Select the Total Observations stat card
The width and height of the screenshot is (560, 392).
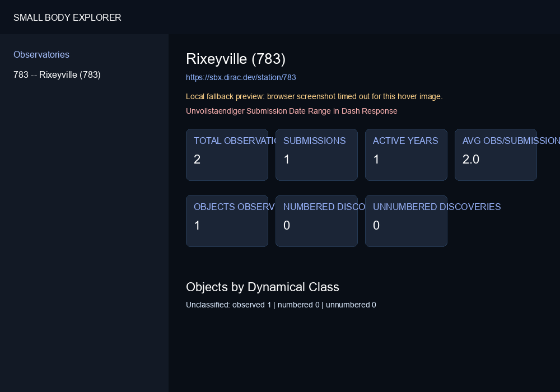227,155
